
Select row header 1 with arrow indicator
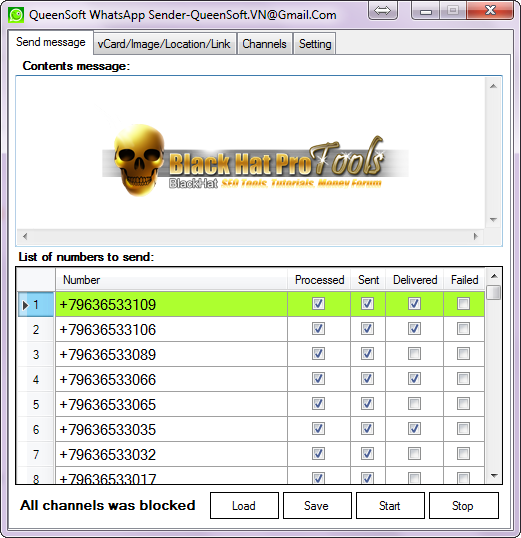36,304
